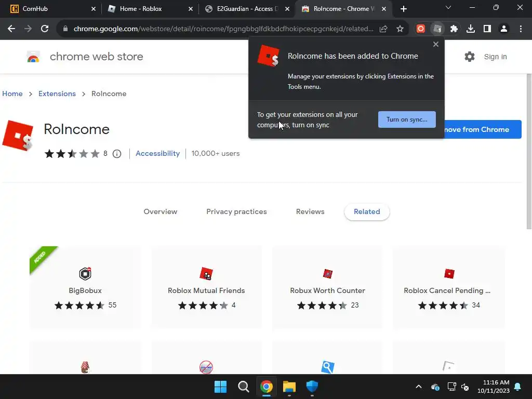Open the Windows Start menu

pyautogui.click(x=220, y=387)
